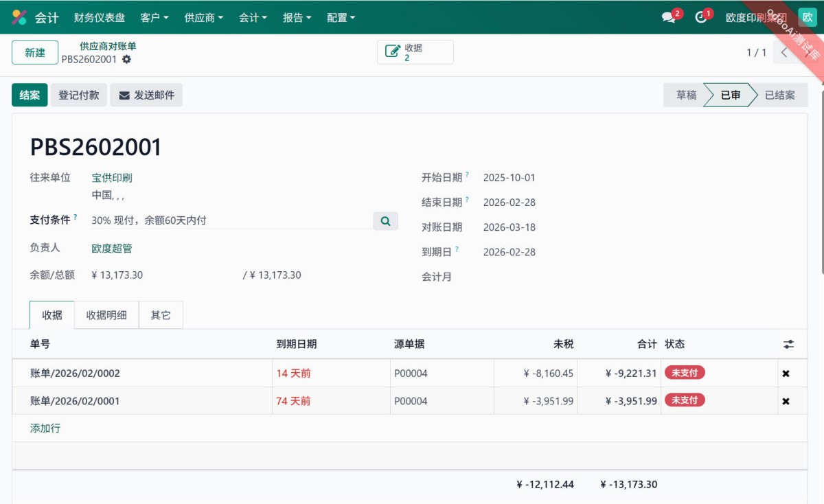The width and height of the screenshot is (824, 504).
Task: Select the 已审 status stage
Action: pyautogui.click(x=731, y=95)
